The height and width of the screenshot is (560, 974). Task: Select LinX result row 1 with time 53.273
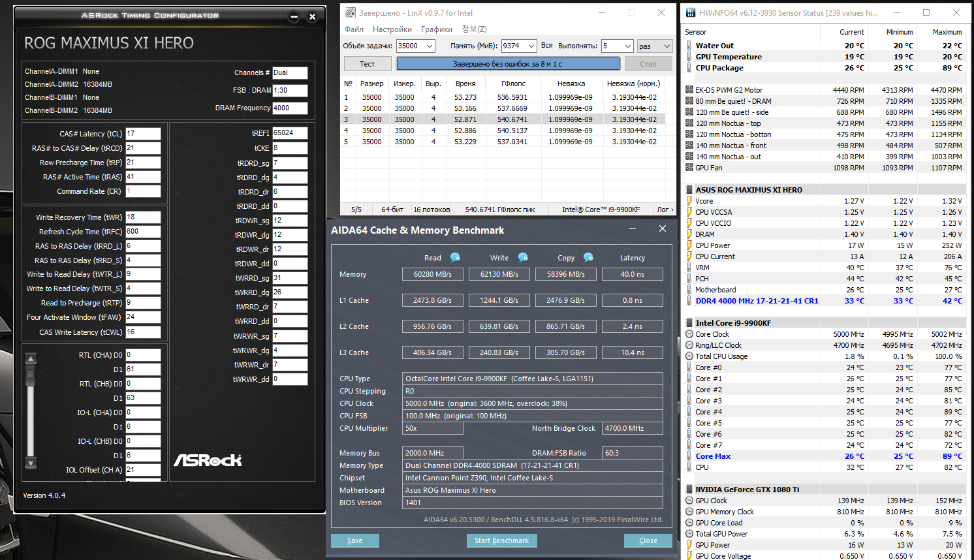503,97
